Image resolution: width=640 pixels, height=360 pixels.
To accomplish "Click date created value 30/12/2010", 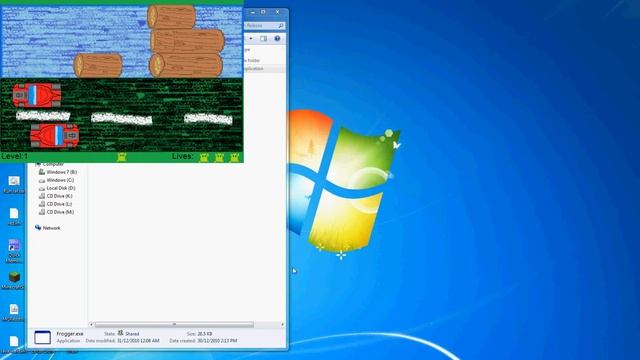I will pyautogui.click(x=216, y=340).
